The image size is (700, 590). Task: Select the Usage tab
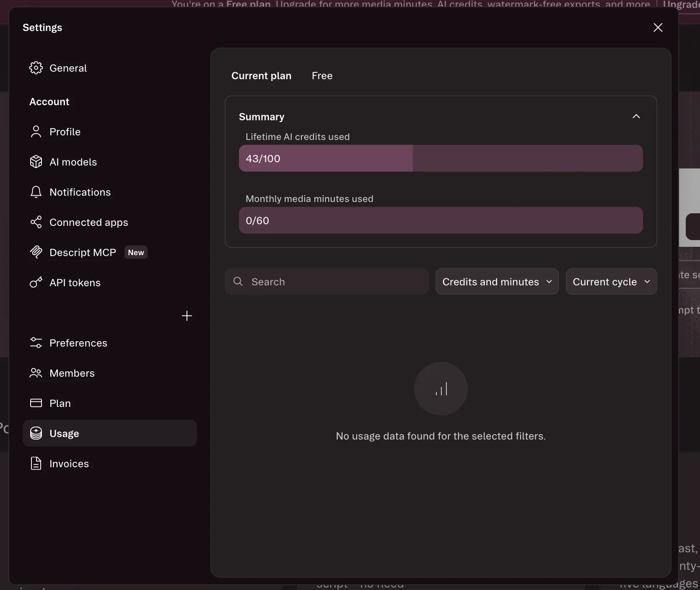click(x=110, y=433)
